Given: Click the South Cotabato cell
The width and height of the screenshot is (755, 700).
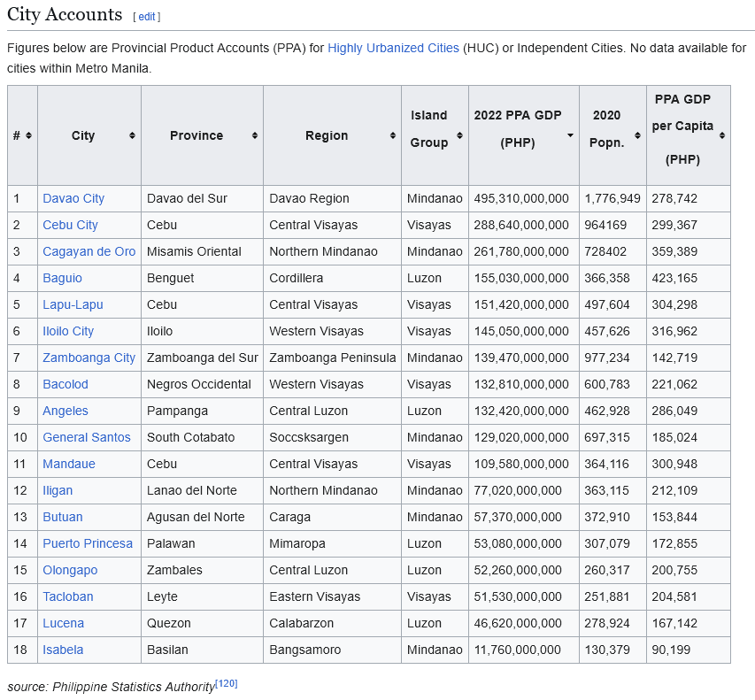Looking at the screenshot, I should pyautogui.click(x=202, y=437).
